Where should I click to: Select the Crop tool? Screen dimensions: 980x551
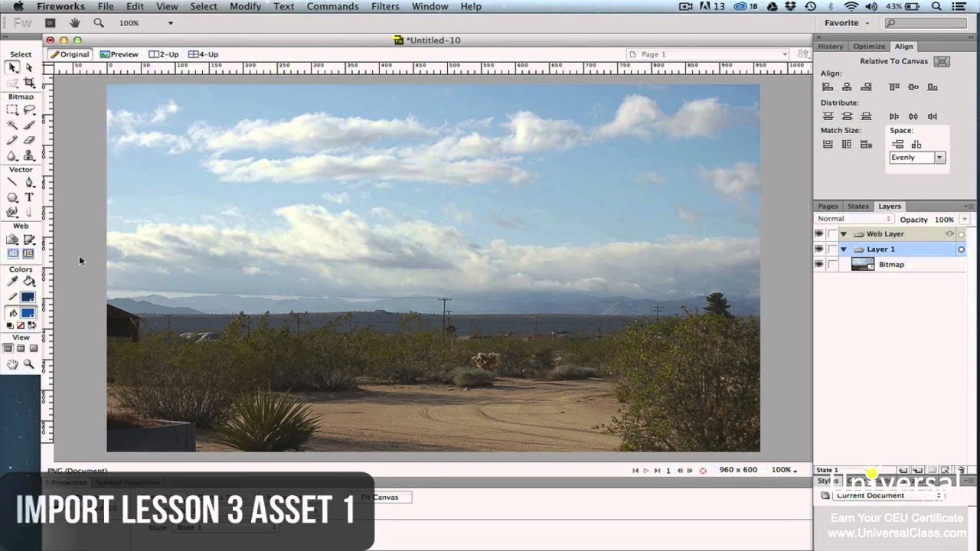pos(29,83)
